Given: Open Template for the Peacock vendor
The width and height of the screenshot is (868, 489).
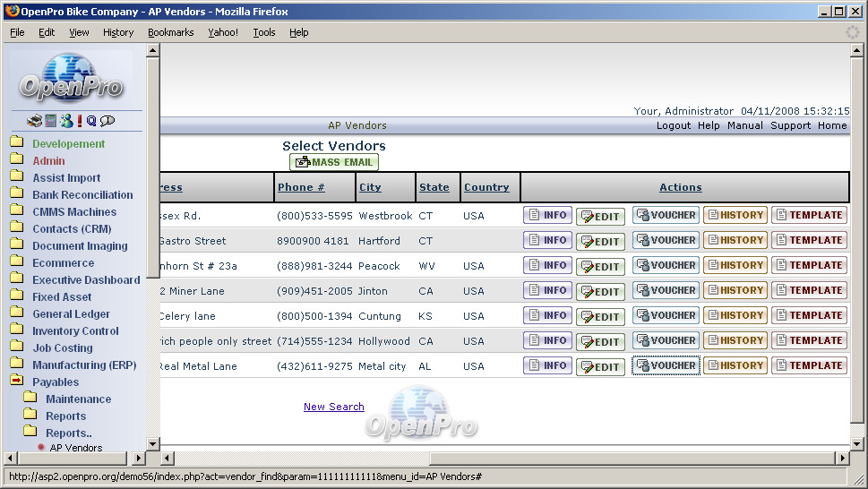Looking at the screenshot, I should pos(809,265).
